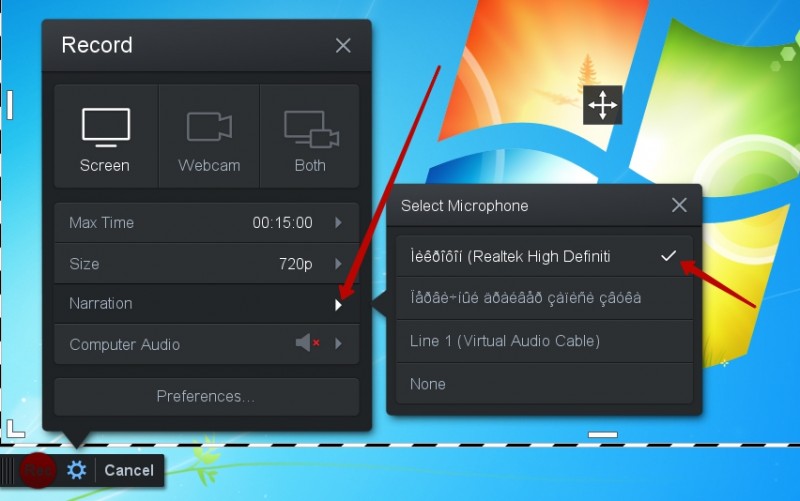The height and width of the screenshot is (501, 800).
Task: Select Webcam recording mode
Action: coord(209,136)
